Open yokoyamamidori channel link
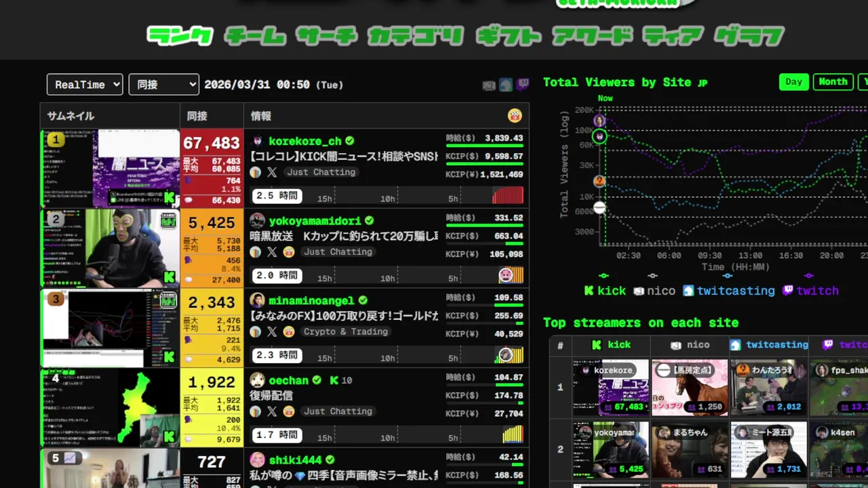 [x=315, y=221]
